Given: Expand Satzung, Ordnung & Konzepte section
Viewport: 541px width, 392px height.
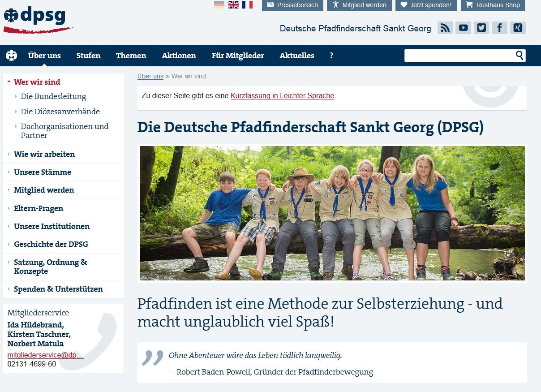Looking at the screenshot, I should [50, 267].
